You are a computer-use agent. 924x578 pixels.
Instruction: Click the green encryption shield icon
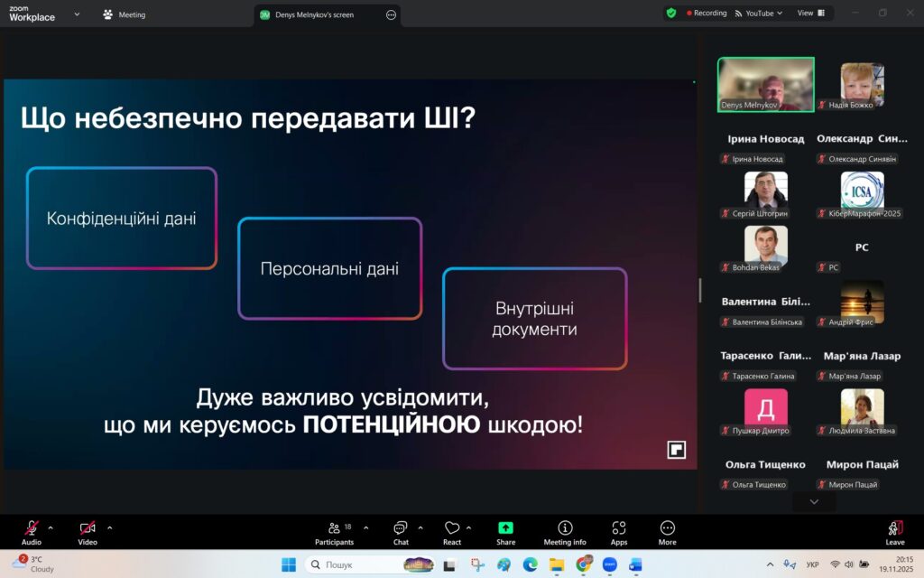671,14
